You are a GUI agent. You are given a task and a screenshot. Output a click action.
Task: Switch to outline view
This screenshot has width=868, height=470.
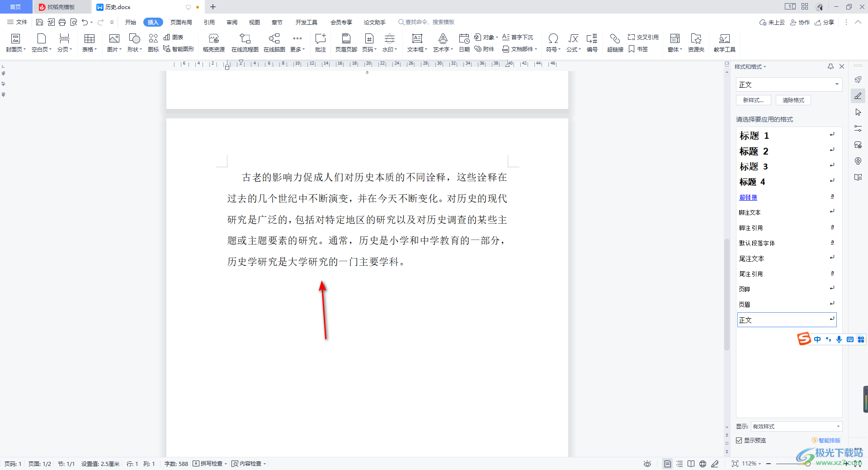click(x=679, y=464)
